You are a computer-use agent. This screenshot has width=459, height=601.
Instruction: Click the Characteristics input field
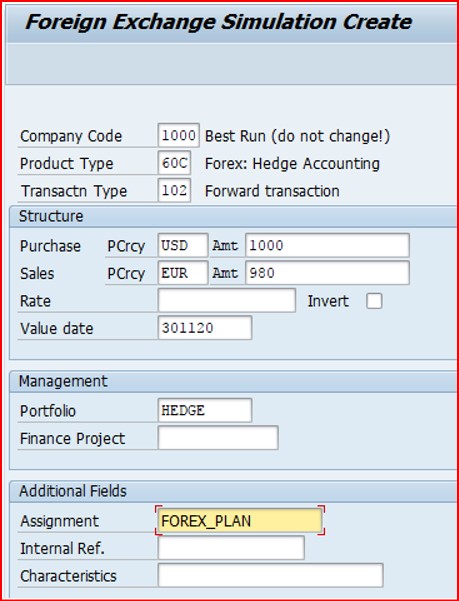coord(270,575)
